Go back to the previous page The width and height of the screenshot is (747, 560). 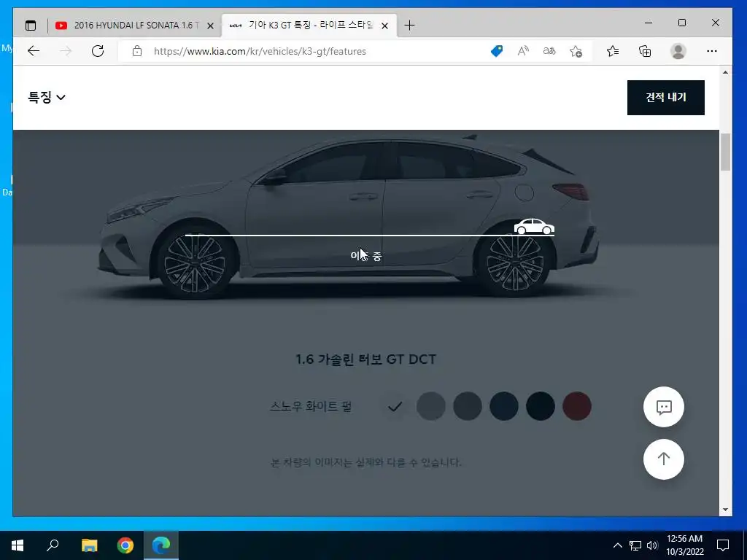pos(34,51)
